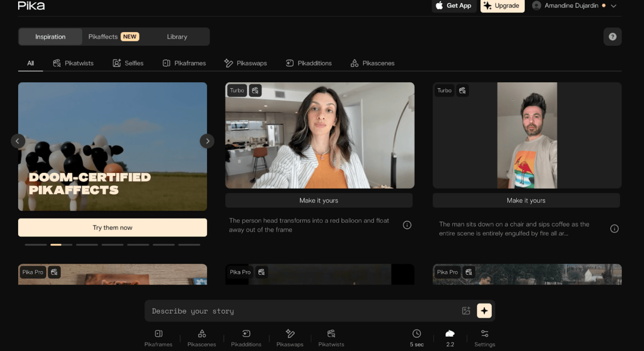The width and height of the screenshot is (644, 351).
Task: Open the Library tab
Action: pyautogui.click(x=177, y=37)
